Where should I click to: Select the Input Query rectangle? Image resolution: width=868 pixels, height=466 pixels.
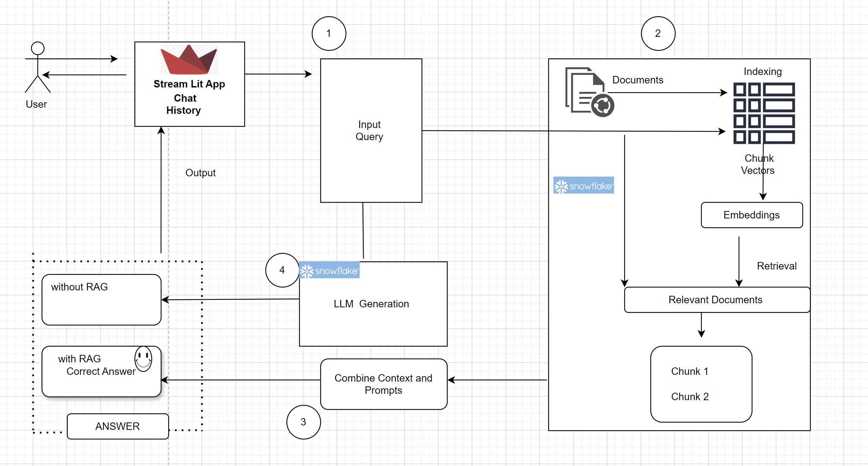[371, 131]
